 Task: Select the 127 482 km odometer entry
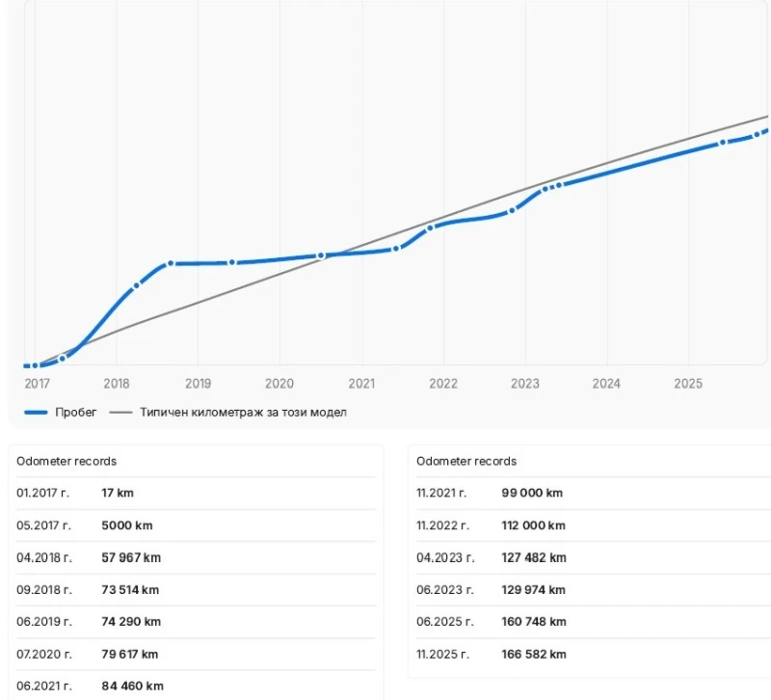tap(533, 558)
